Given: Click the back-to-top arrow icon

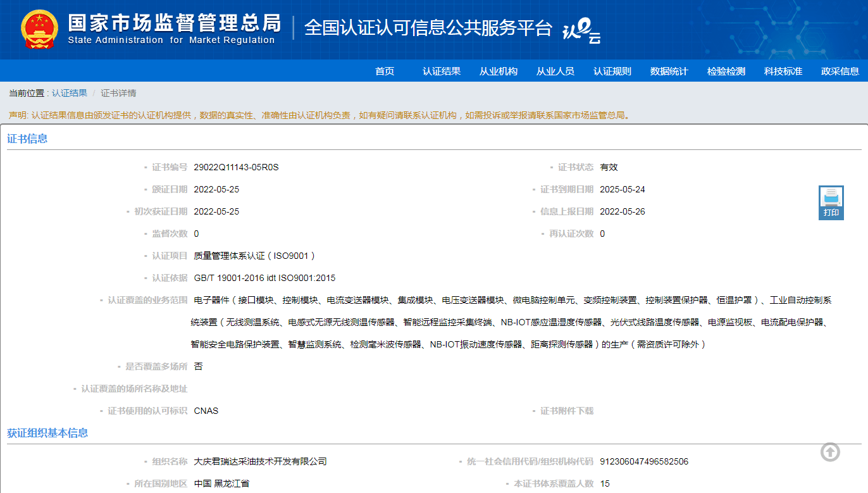Looking at the screenshot, I should click(x=830, y=452).
